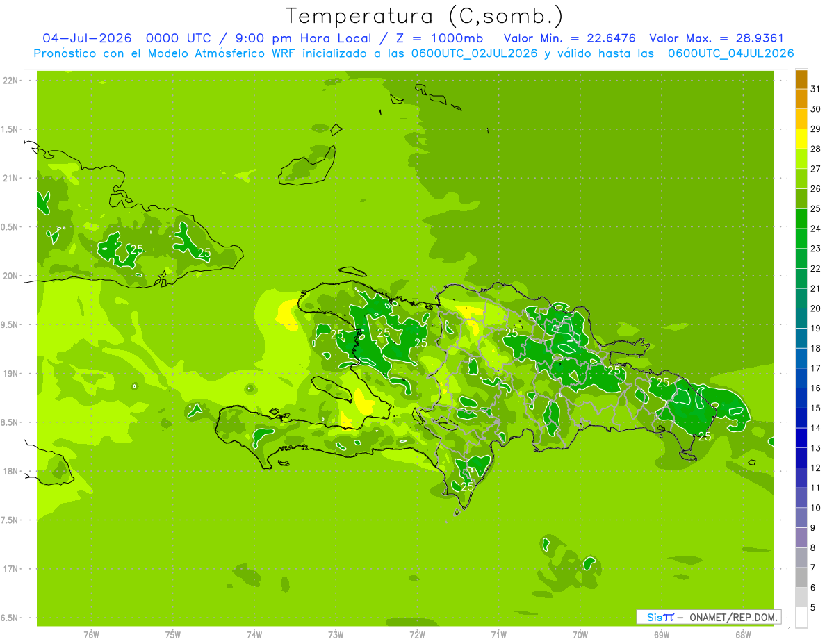The width and height of the screenshot is (834, 644).
Task: Click the '74W' longitude label
Action: (254, 634)
